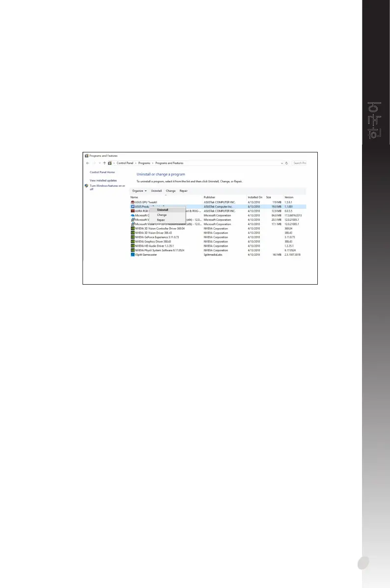Click the Programs and Features title bar icon
Viewport: 390px width, 588px height.
pyautogui.click(x=86, y=156)
